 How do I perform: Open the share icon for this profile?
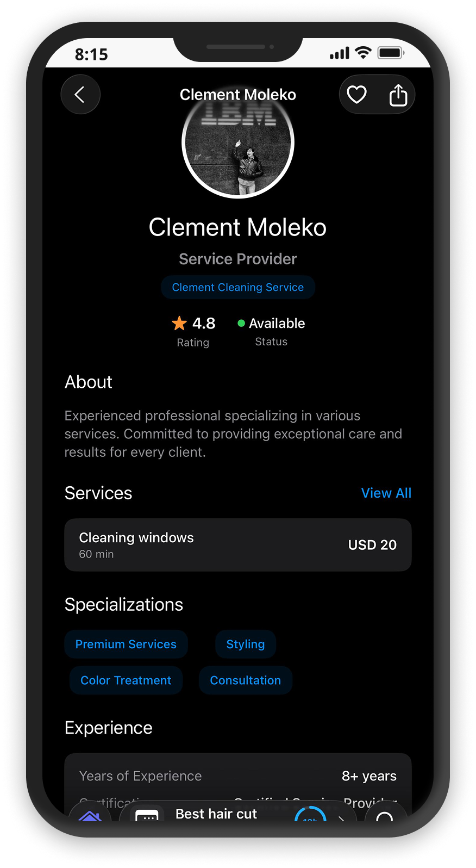pos(399,94)
